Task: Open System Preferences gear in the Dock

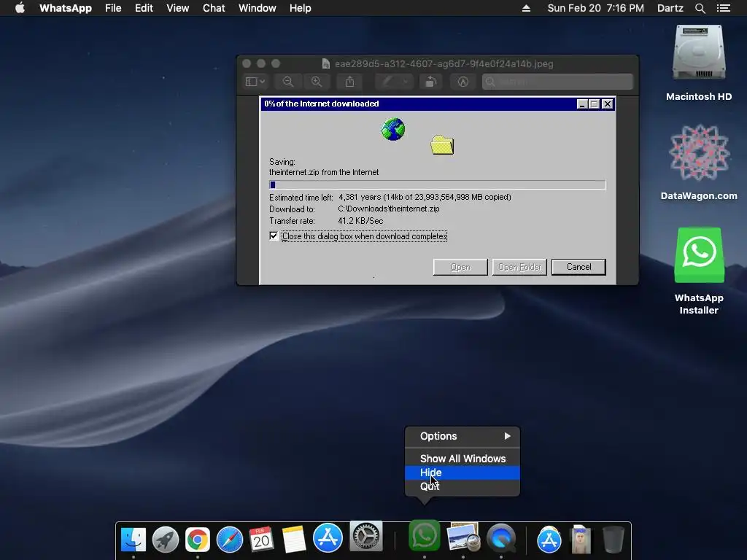Action: 366,536
